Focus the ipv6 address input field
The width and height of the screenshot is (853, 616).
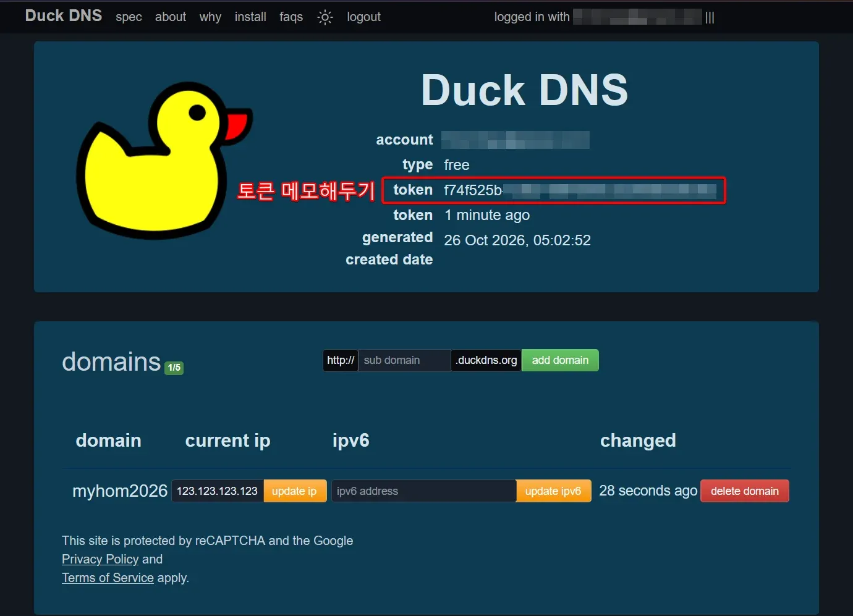click(x=424, y=491)
